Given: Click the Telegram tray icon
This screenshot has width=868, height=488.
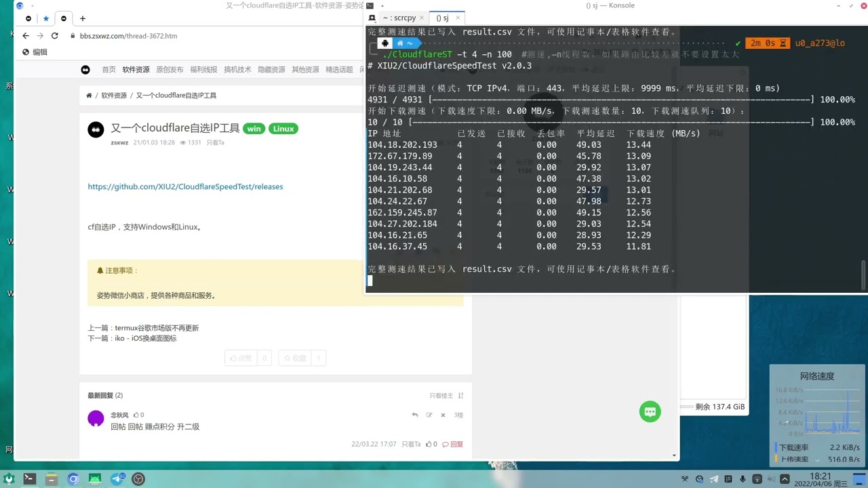Looking at the screenshot, I should click(714, 479).
